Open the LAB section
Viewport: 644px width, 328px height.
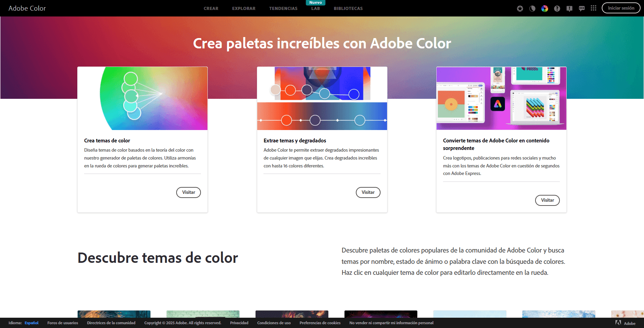(x=316, y=9)
